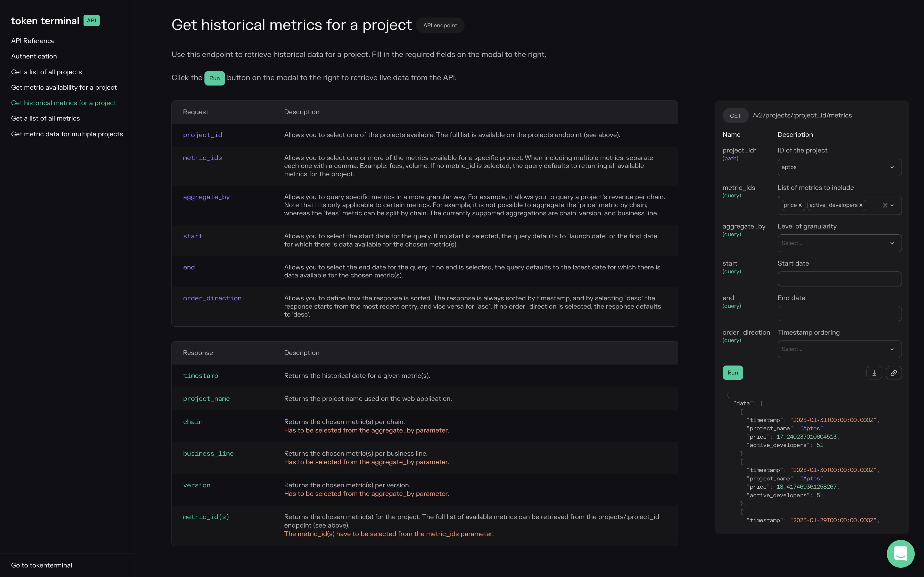The width and height of the screenshot is (924, 577).
Task: Open the aggregate_by granularity dropdown
Action: click(839, 243)
